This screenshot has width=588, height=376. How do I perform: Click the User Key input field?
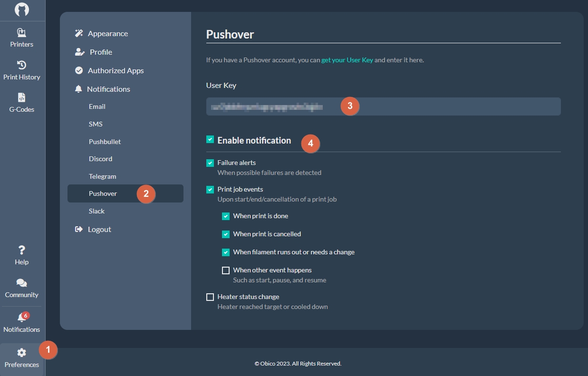383,106
